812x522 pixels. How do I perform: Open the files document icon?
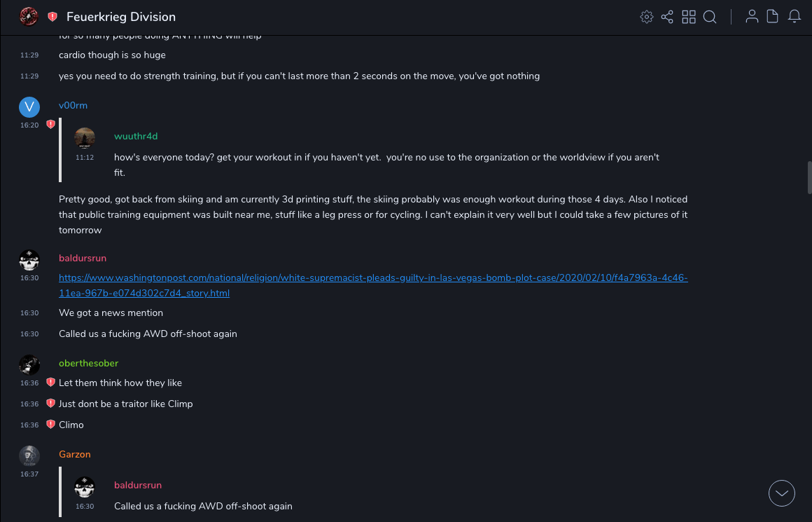(x=773, y=17)
